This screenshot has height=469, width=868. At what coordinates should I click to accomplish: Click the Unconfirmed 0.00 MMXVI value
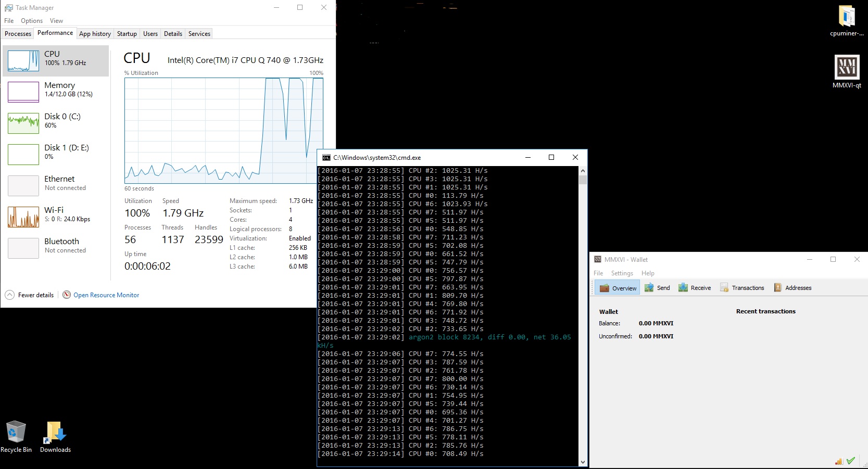[656, 336]
